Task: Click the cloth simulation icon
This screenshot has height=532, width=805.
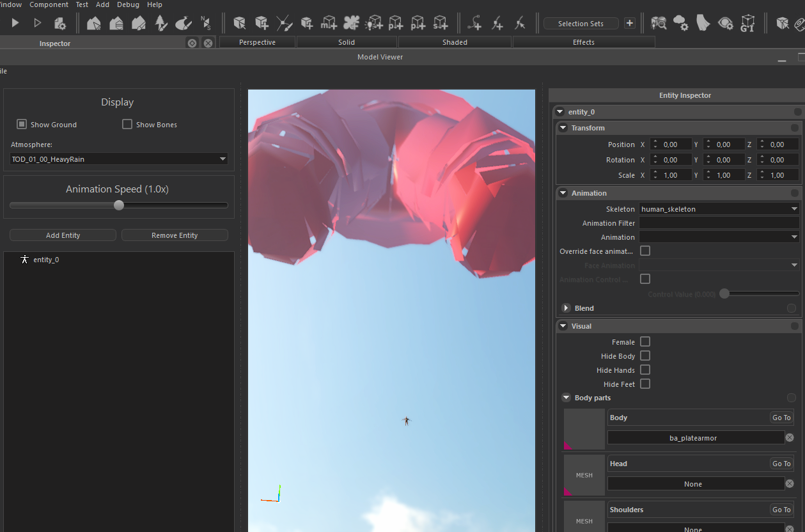Action: tap(703, 23)
